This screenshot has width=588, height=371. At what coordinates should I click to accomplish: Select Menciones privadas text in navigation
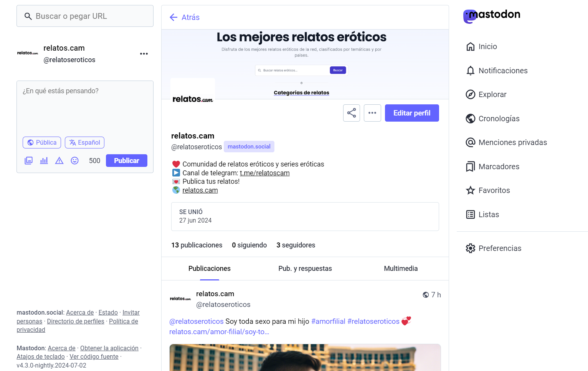513,142
